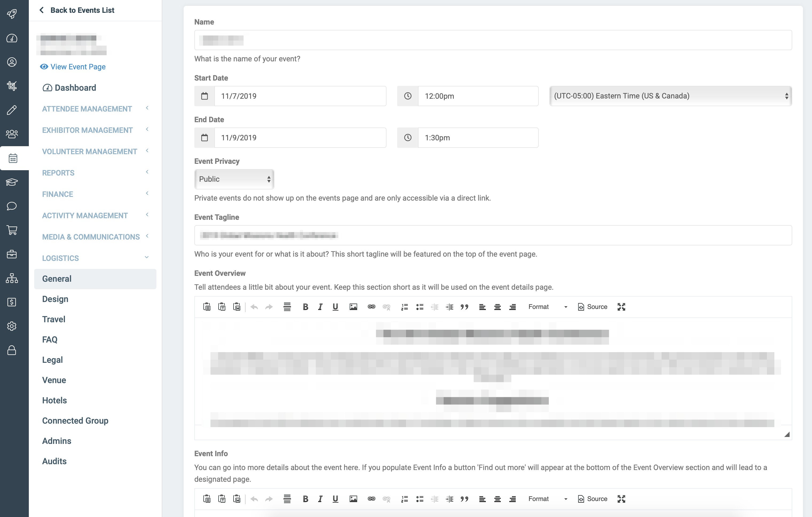Select Venue in the Logistics menu
812x517 pixels.
(x=54, y=380)
